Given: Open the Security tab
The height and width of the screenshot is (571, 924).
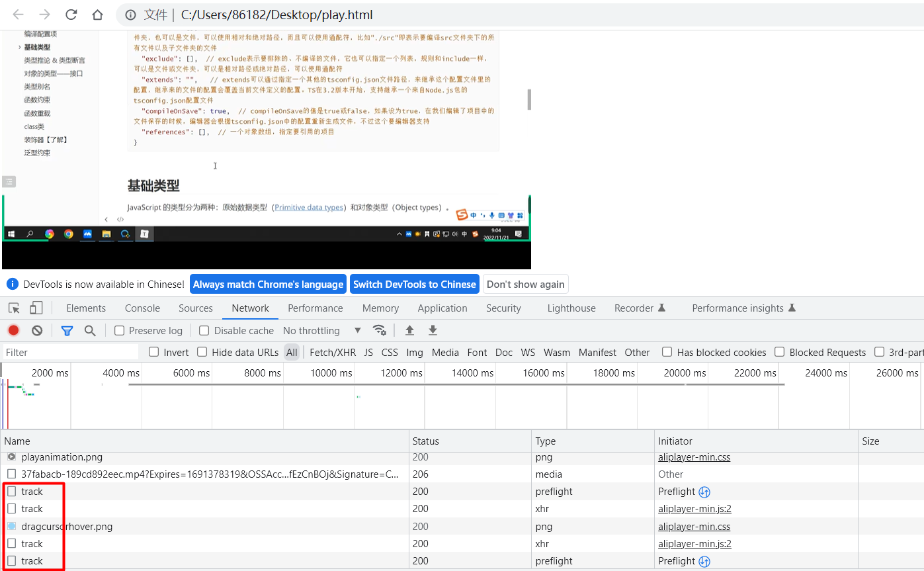Looking at the screenshot, I should 503,308.
